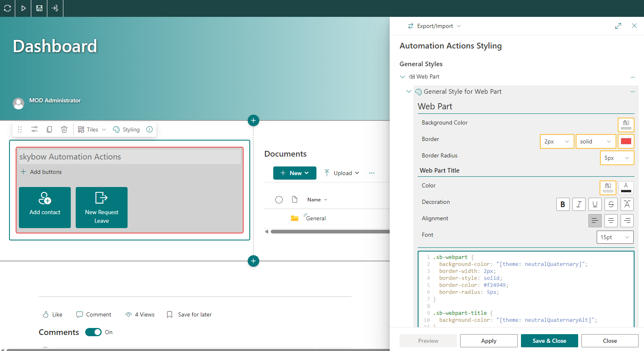Open web part properties sliders icon
Image resolution: width=644 pixels, height=351 pixels.
(x=35, y=129)
